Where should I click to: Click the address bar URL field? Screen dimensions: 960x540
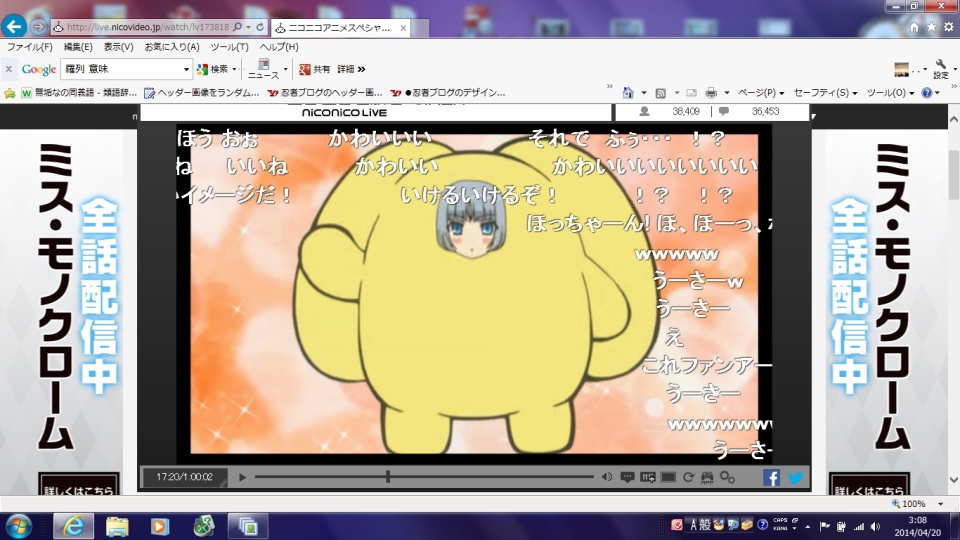coord(148,27)
